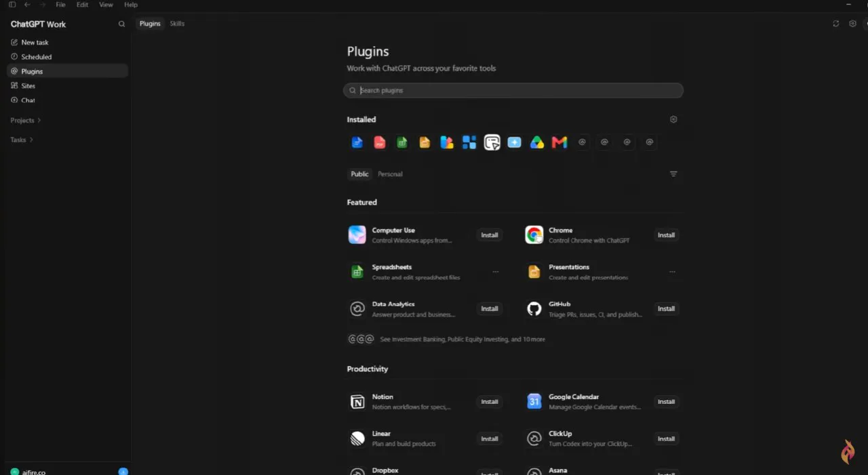Open the installed colorful shapes plugin icon
This screenshot has height=475, width=868.
447,142
